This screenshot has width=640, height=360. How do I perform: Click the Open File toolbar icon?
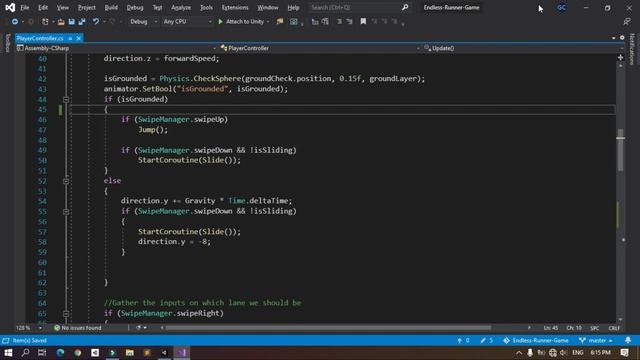point(61,22)
